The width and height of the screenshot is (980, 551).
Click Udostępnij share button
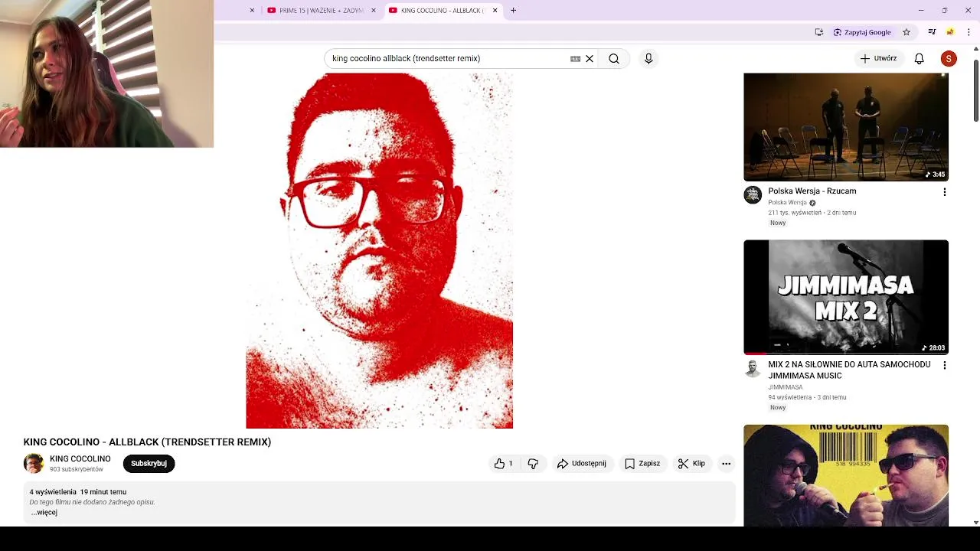582,464
